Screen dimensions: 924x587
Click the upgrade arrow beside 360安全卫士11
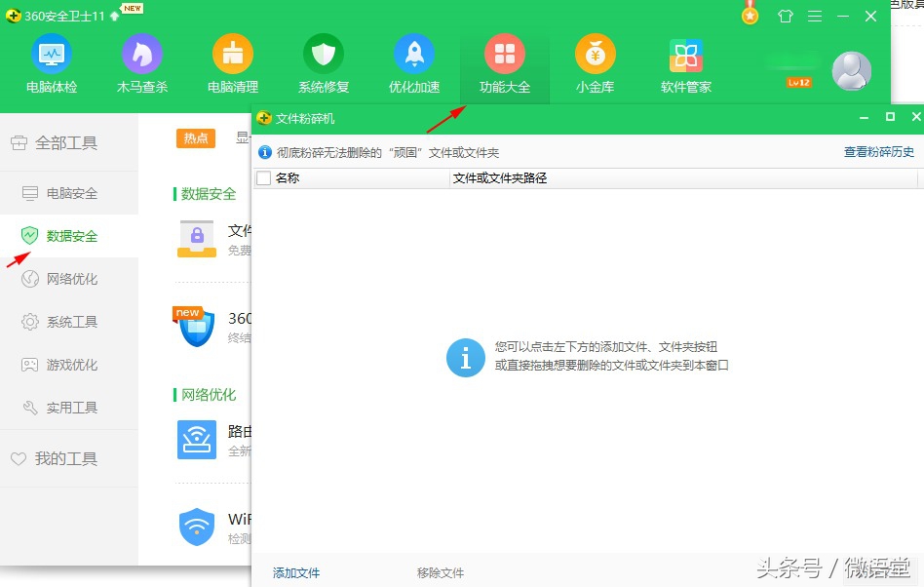point(114,16)
